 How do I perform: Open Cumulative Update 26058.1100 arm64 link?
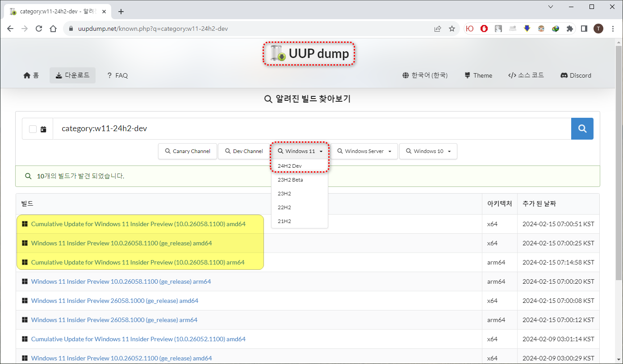pos(138,262)
